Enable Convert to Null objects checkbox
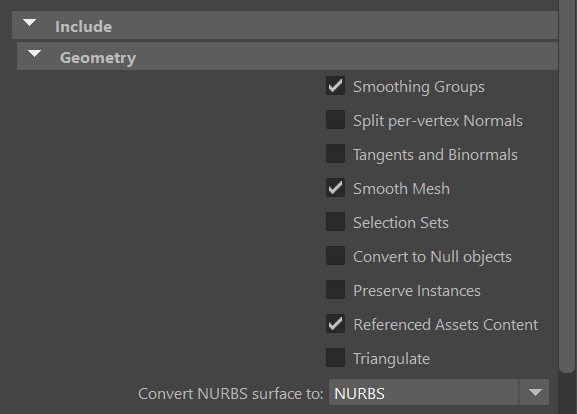The image size is (577, 414). pos(335,255)
